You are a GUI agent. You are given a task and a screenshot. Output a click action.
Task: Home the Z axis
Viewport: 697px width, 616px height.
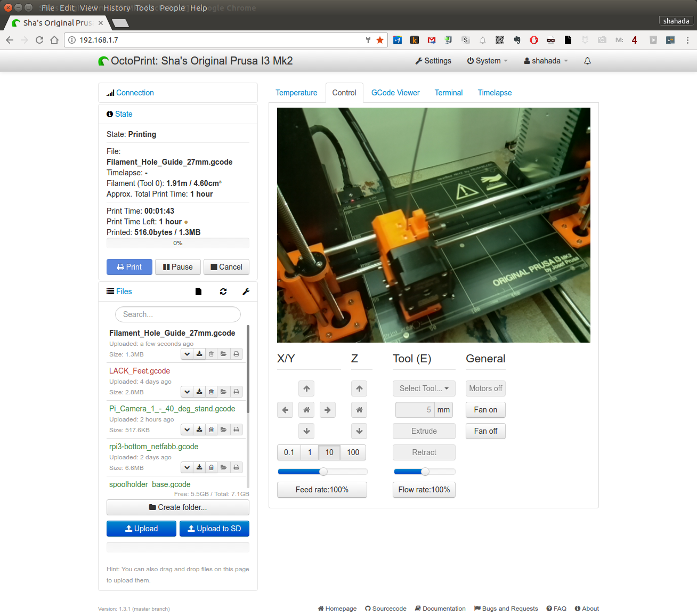pos(359,410)
